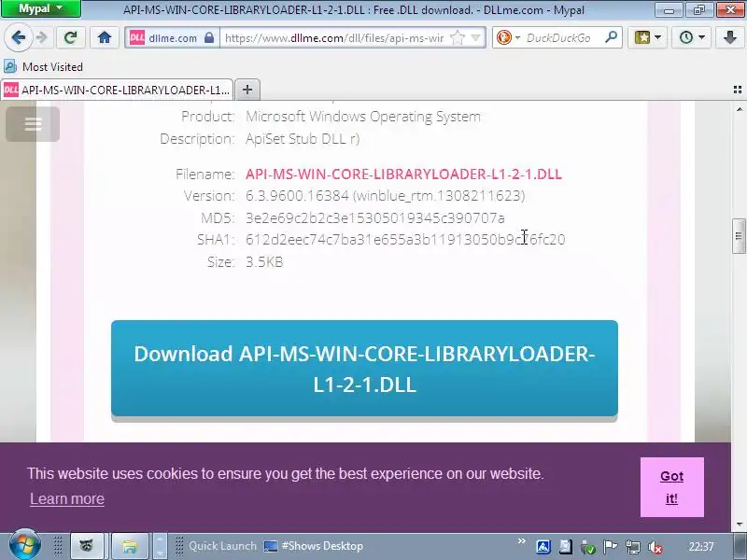Click the taskbar clock 22:37

[701, 546]
